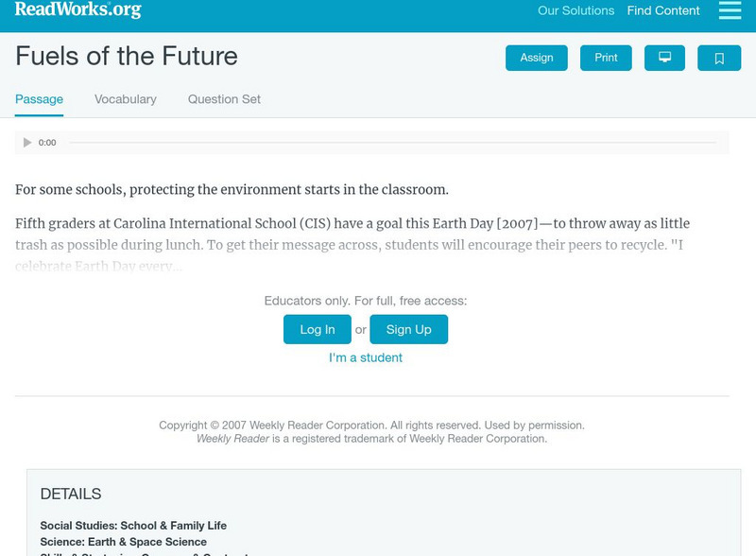Click the ReadWorks.org logo
Image resolution: width=756 pixels, height=556 pixels.
[x=78, y=10]
